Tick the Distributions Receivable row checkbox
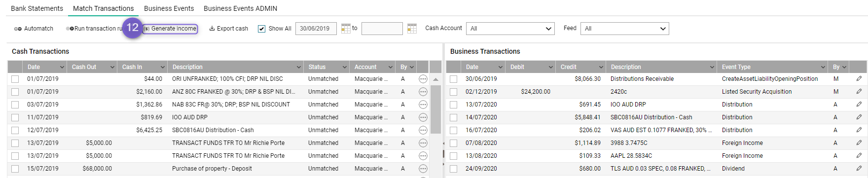Screen dimensions: 868x178 (453, 79)
